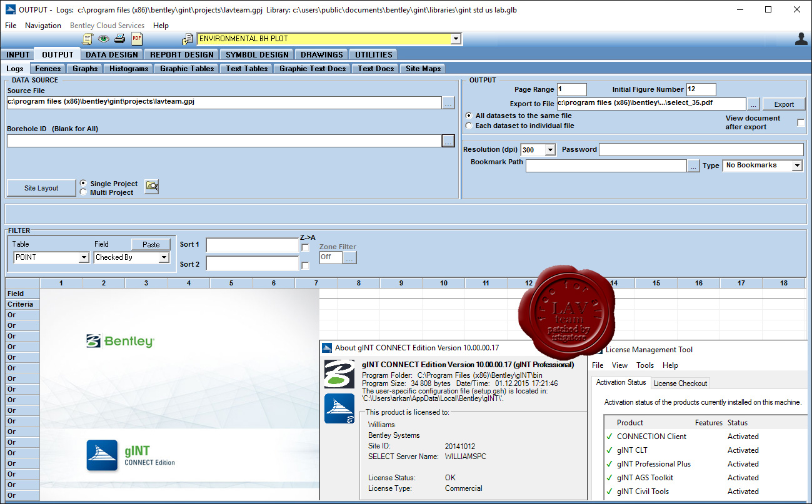812x504 pixels.
Task: Open the Field Checked By dropdown
Action: tap(164, 257)
